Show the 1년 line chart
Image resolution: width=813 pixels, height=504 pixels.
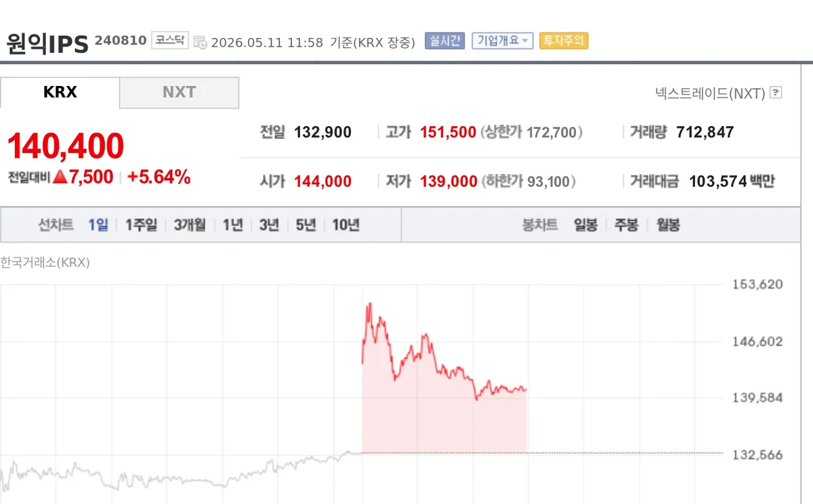click(x=232, y=226)
